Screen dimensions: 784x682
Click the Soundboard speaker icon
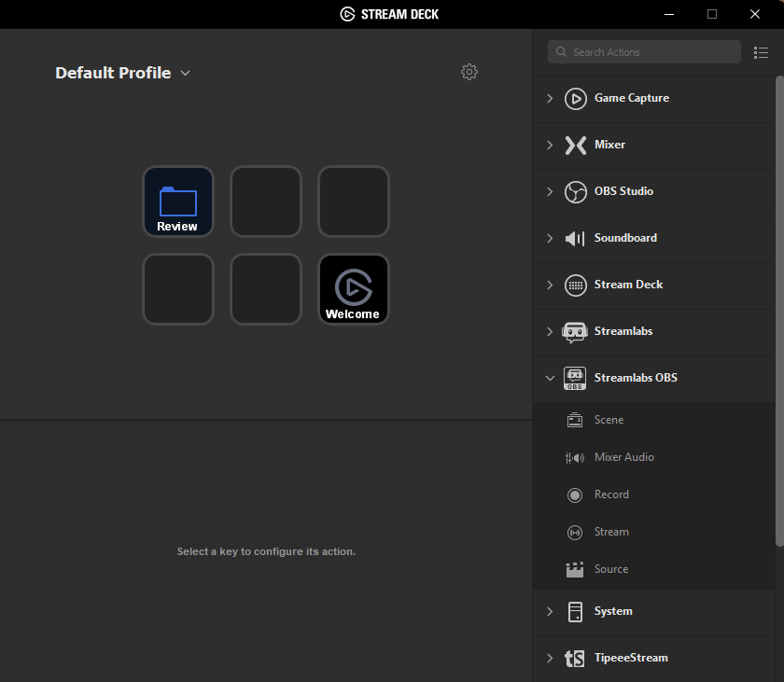pos(575,238)
